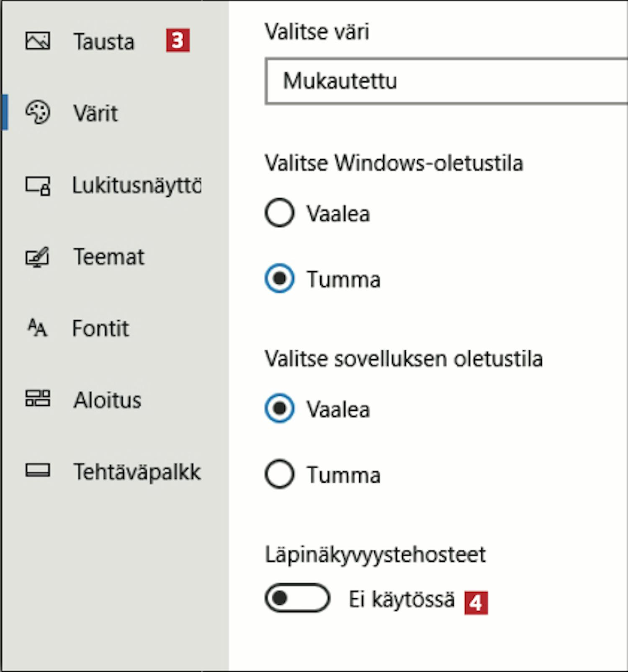
Task: Click the Teemat theme icon
Action: click(x=37, y=257)
